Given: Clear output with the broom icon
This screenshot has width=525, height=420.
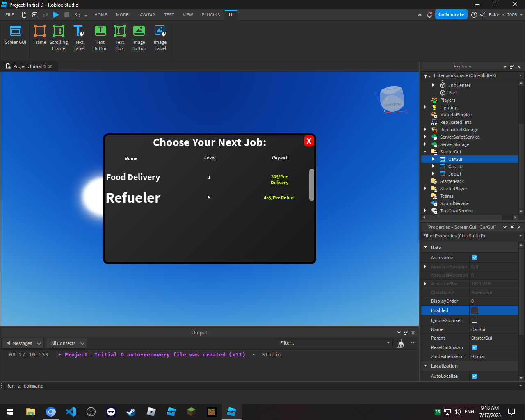Looking at the screenshot, I should click(x=400, y=343).
